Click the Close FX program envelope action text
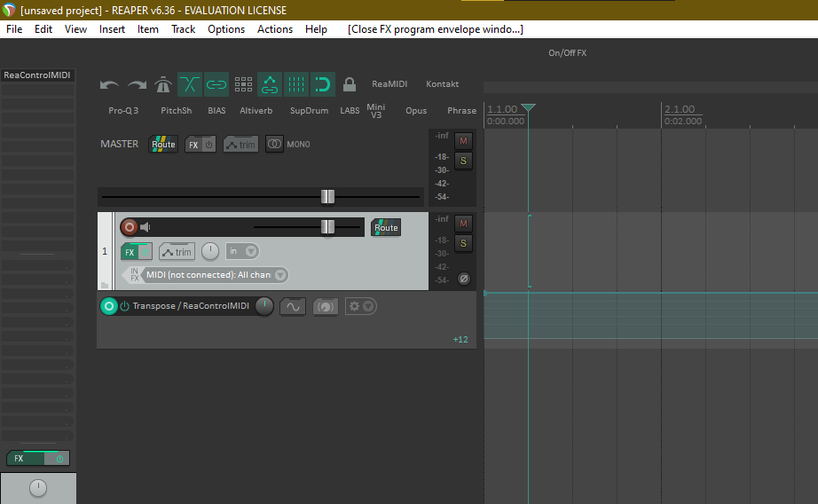818x504 pixels. 436,29
